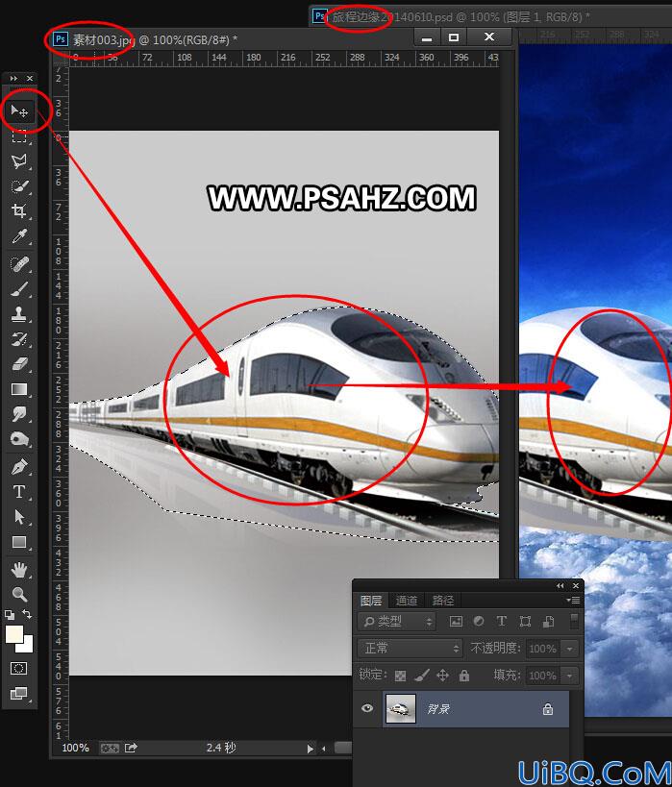Open the opacity slider arrow

click(x=570, y=649)
